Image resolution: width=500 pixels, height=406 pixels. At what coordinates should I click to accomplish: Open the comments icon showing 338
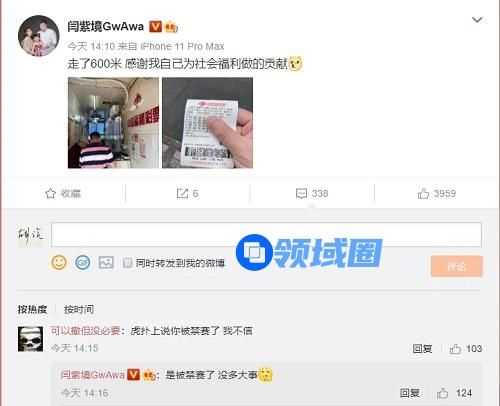(301, 193)
